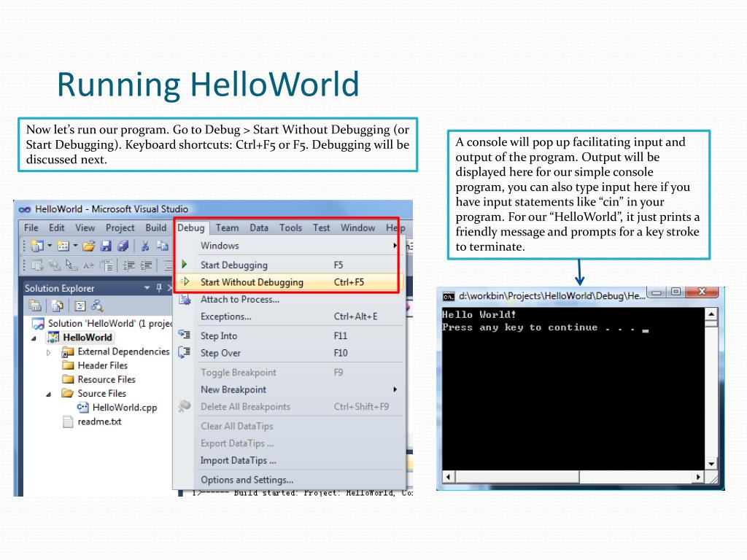Open New Breakpoint submenu
Screen dimensions: 747x560
coord(288,389)
